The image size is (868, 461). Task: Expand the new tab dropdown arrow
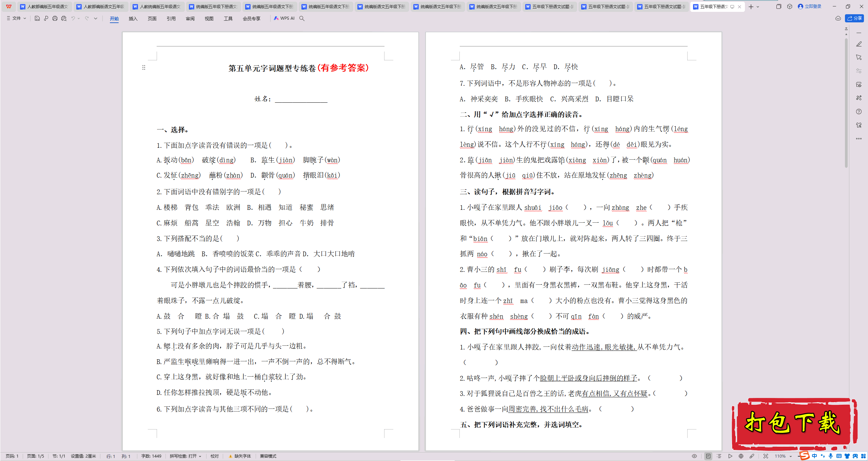coord(758,7)
